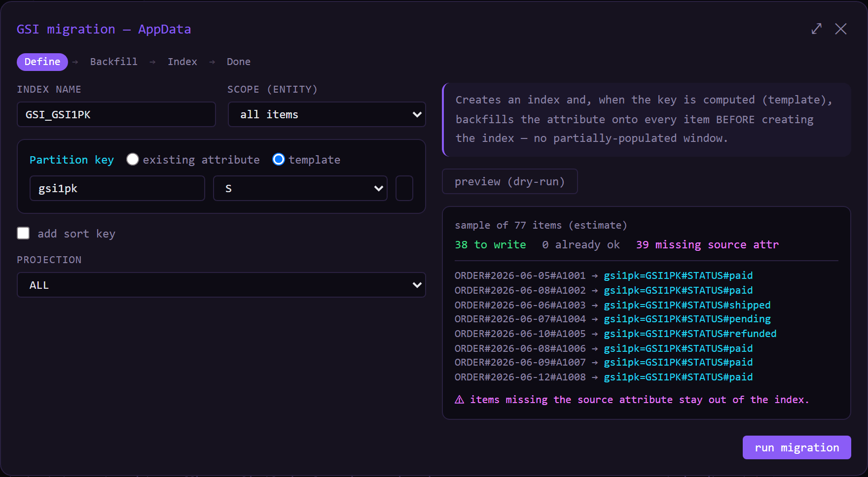The image size is (868, 477).
Task: Click the run migration button
Action: pos(797,447)
